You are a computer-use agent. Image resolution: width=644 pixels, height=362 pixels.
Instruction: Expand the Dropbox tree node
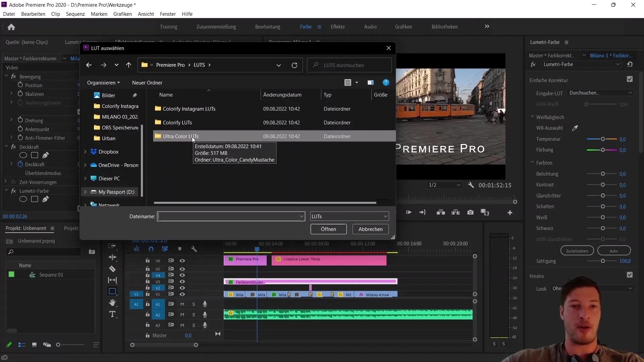(x=85, y=152)
